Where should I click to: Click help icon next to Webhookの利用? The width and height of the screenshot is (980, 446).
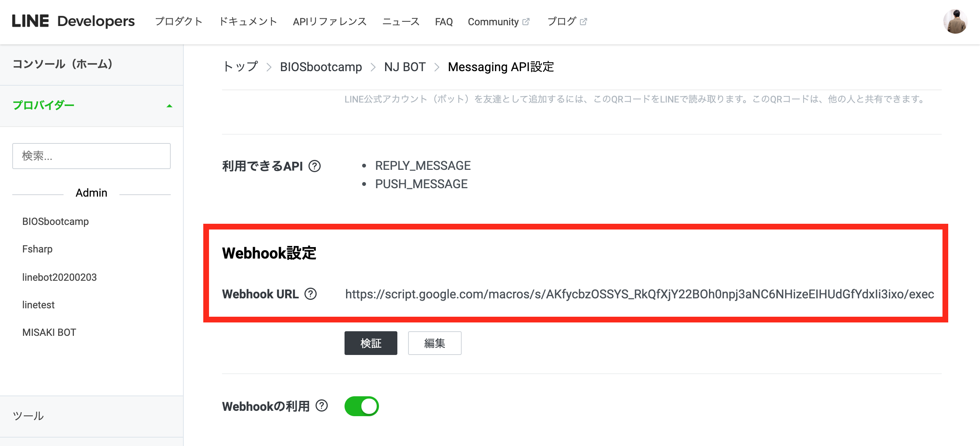pos(322,406)
